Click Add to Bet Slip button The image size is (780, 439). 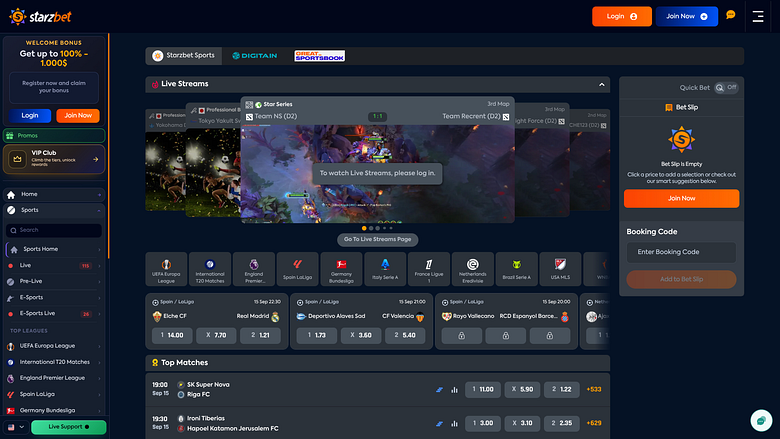tap(682, 279)
